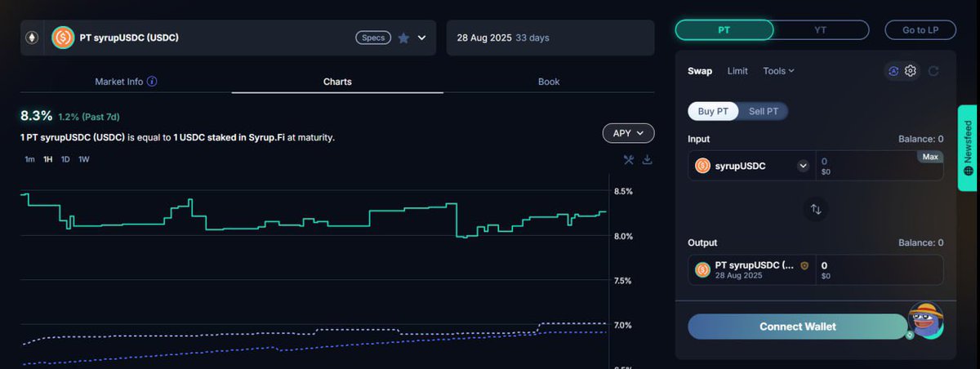Expand the market selector chevron

pyautogui.click(x=422, y=38)
